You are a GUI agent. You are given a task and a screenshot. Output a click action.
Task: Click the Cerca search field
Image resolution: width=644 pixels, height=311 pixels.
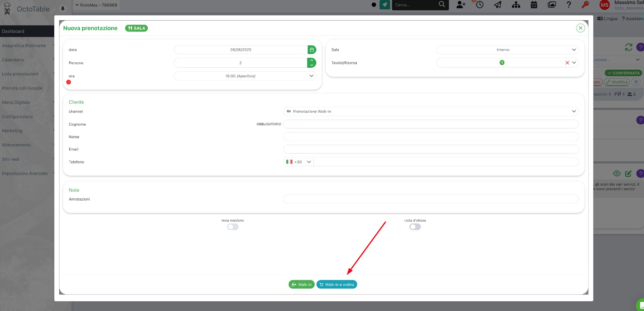415,5
